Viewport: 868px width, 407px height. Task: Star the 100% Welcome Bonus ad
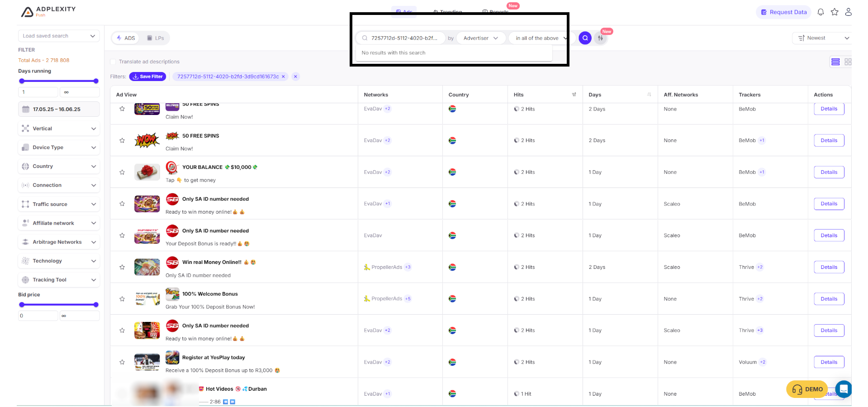tap(122, 299)
